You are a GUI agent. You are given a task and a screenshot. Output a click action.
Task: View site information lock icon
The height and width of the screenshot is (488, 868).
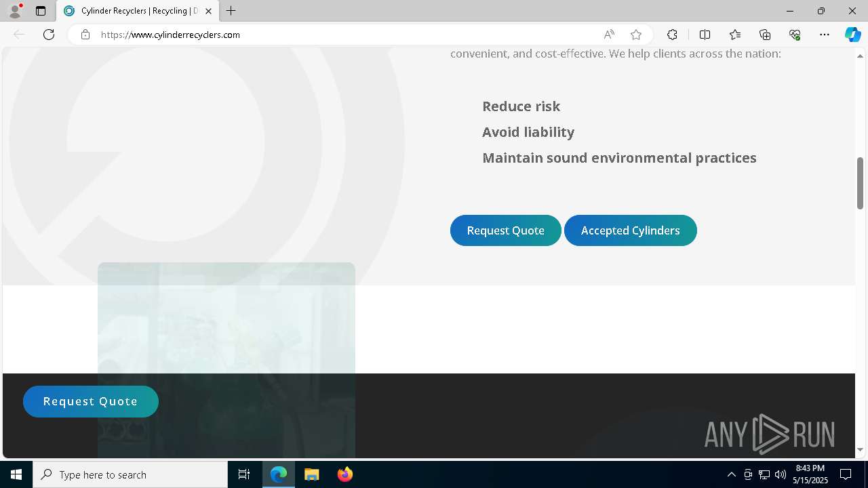pos(85,35)
